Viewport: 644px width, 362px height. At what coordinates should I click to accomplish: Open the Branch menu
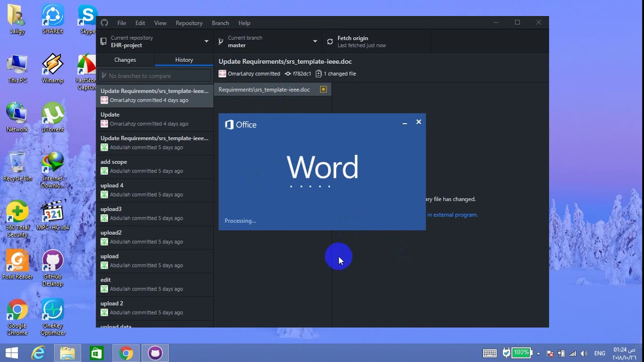220,23
